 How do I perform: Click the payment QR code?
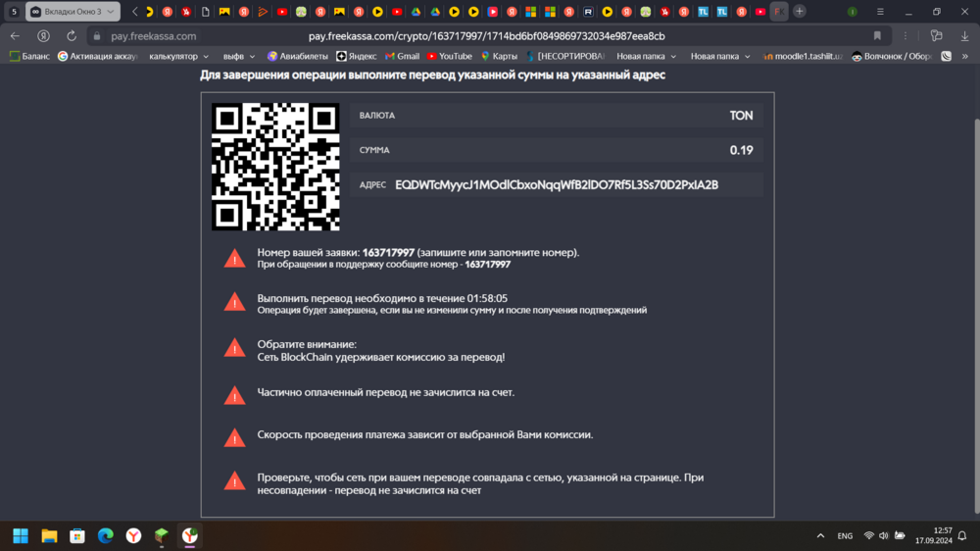[x=275, y=167]
